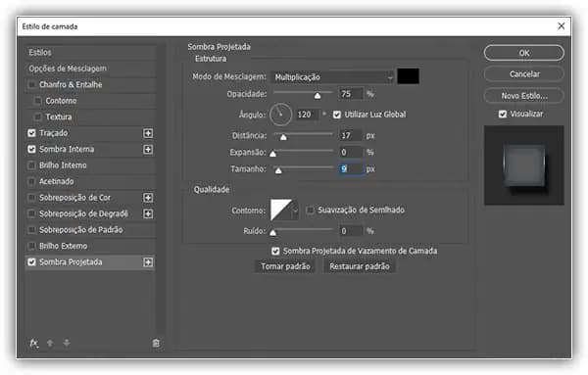The height and width of the screenshot is (375, 588).
Task: Disable the Sombra Projetada checkbox
Action: [32, 261]
